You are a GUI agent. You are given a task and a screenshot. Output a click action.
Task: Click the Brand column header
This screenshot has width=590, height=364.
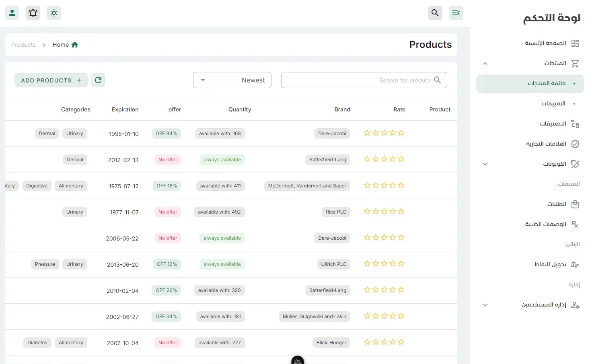click(342, 109)
